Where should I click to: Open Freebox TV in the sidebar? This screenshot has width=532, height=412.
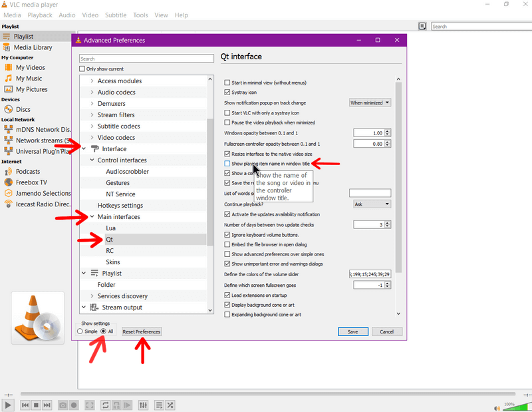tap(31, 182)
